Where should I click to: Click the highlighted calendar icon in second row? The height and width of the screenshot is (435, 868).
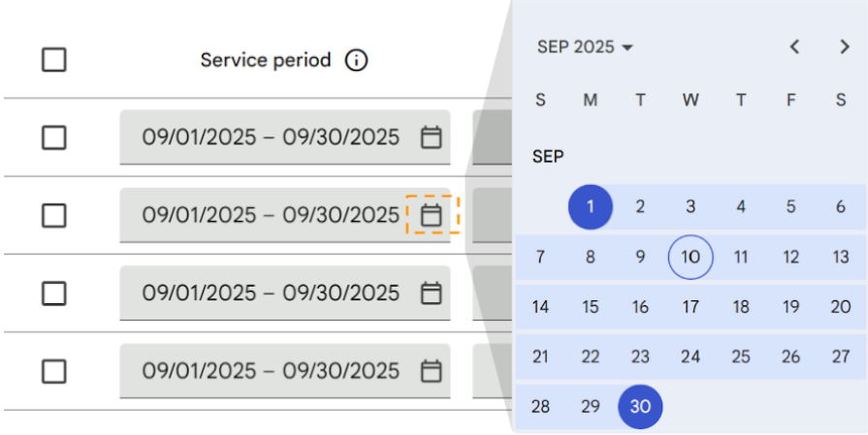pyautogui.click(x=432, y=214)
